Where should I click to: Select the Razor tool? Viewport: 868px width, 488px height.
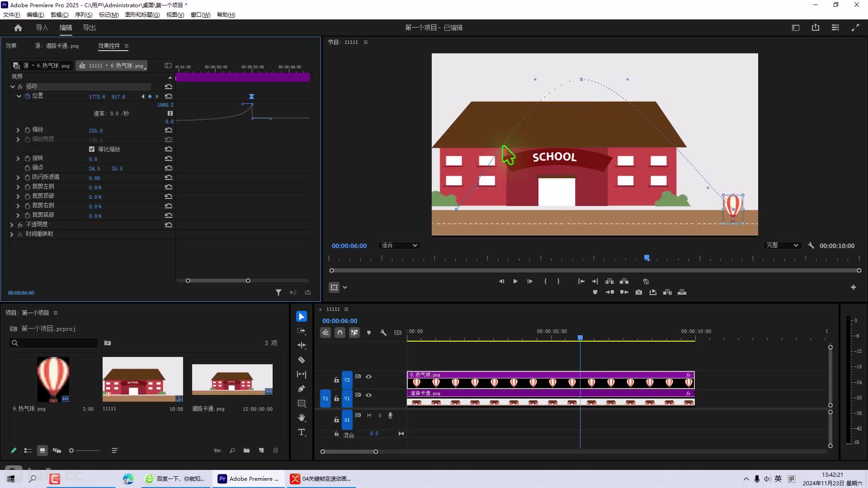tap(302, 360)
